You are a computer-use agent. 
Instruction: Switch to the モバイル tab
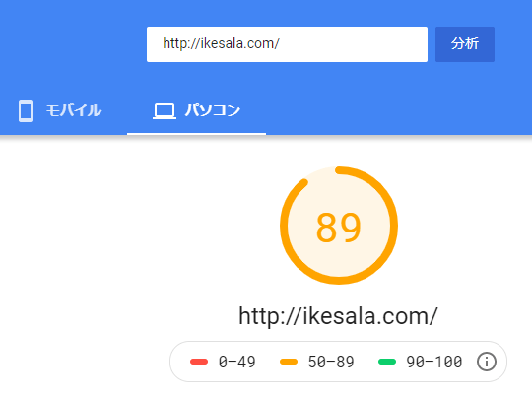pos(60,111)
